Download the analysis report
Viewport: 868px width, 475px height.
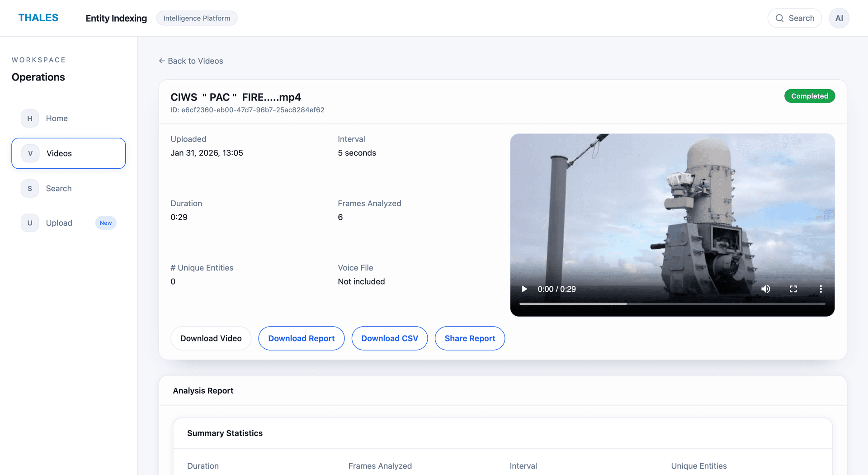301,338
